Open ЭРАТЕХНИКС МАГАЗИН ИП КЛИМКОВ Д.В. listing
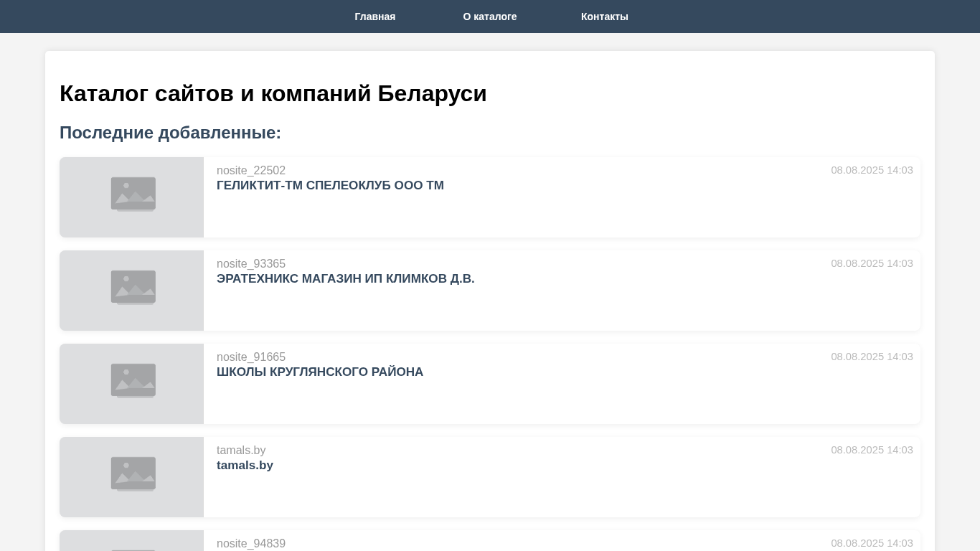This screenshot has height=551, width=980. [346, 279]
